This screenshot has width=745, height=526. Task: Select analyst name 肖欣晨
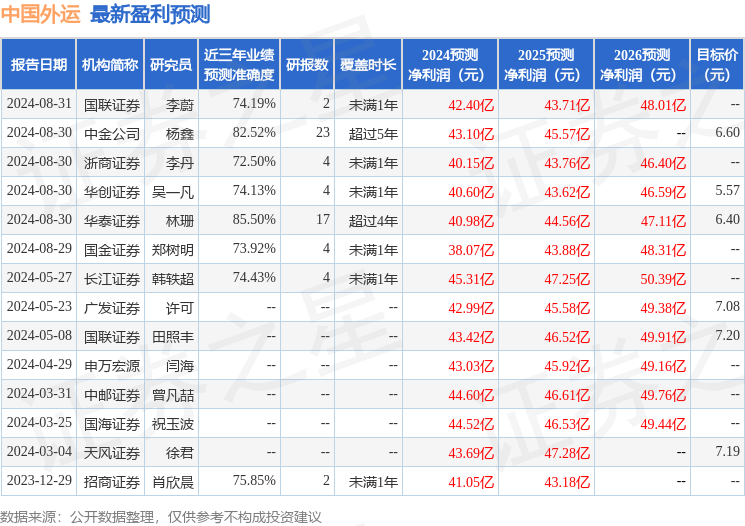point(172,481)
